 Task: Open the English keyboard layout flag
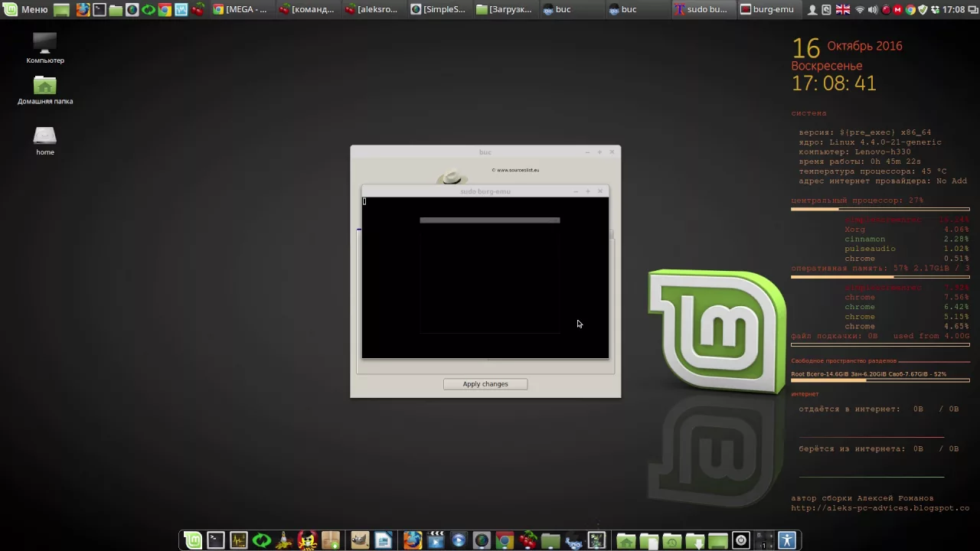pyautogui.click(x=843, y=10)
